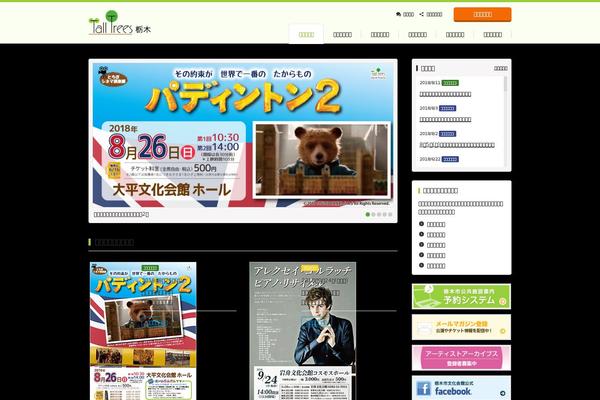This screenshot has height=400, width=600.
Task: Click the orange button in the header
Action: (x=482, y=15)
